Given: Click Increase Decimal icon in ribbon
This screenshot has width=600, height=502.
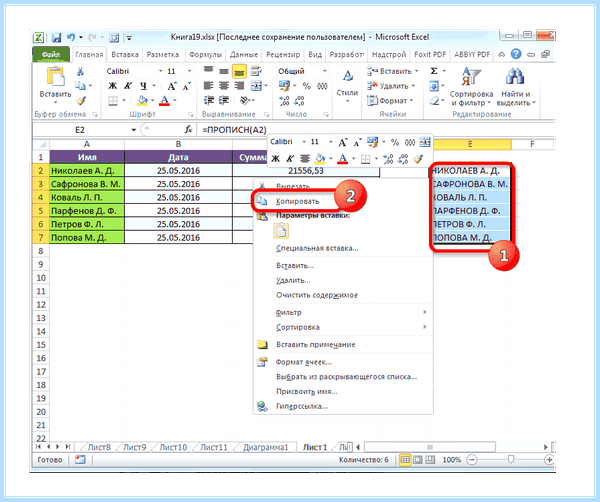Looking at the screenshot, I should tap(284, 101).
